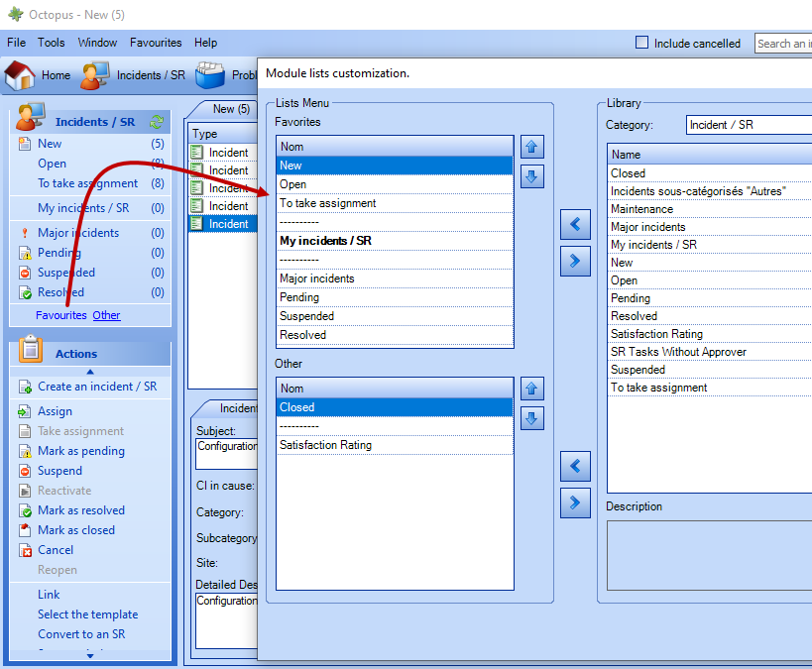
Task: Collapse the Actions panel up arrow
Action: [90, 372]
